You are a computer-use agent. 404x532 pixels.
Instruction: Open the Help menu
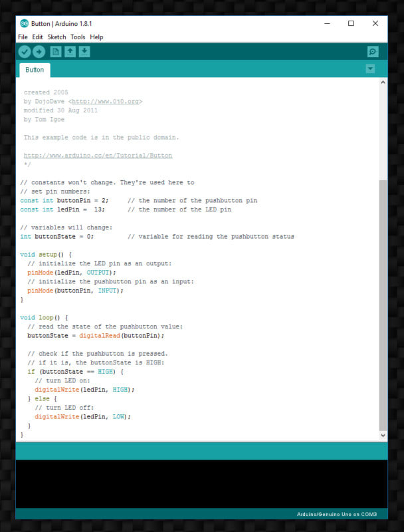[x=96, y=37]
